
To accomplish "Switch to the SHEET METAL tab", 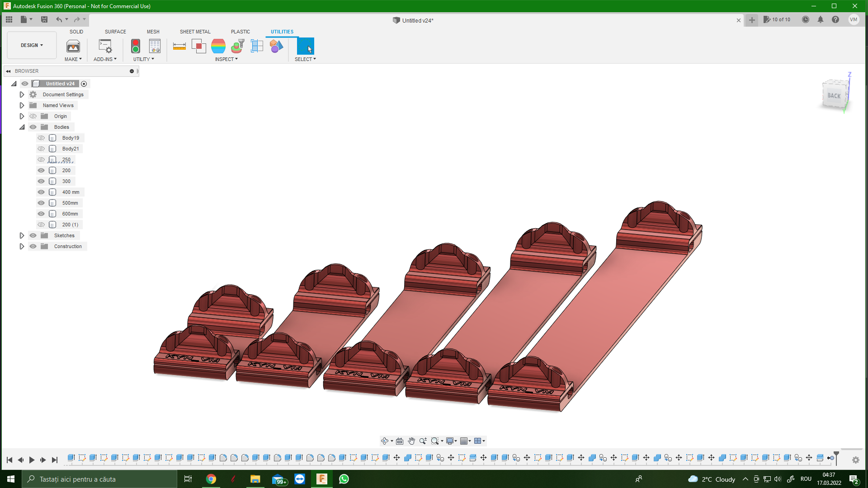I will pos(195,32).
